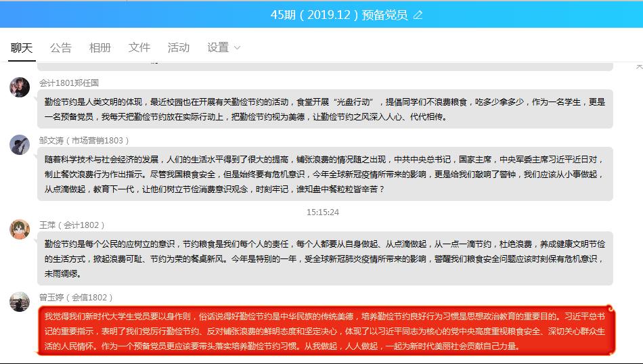Click 邹文涛's profile avatar
The width and height of the screenshot is (643, 364).
(x=20, y=144)
